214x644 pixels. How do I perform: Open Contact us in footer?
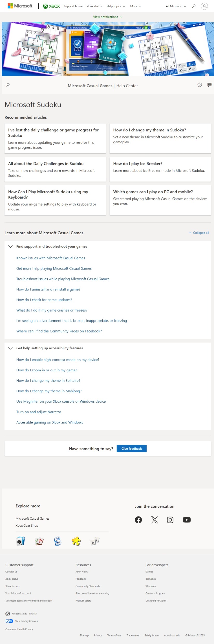point(11,571)
